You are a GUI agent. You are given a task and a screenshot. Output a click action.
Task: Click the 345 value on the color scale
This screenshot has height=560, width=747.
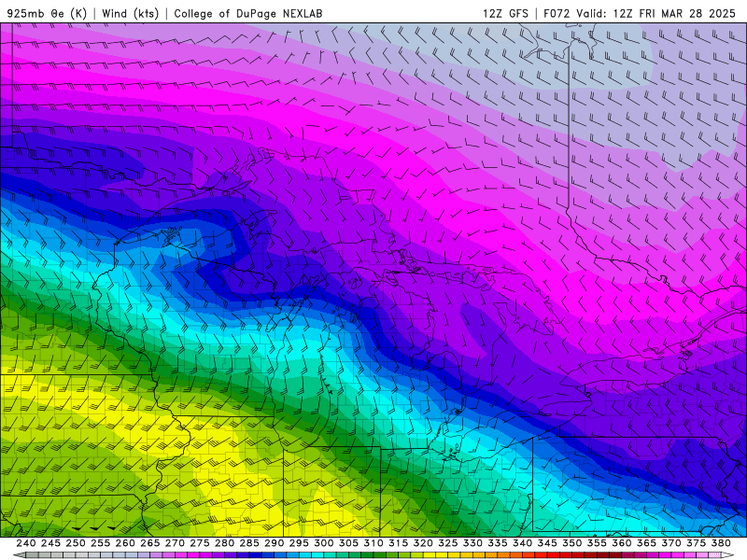point(547,543)
